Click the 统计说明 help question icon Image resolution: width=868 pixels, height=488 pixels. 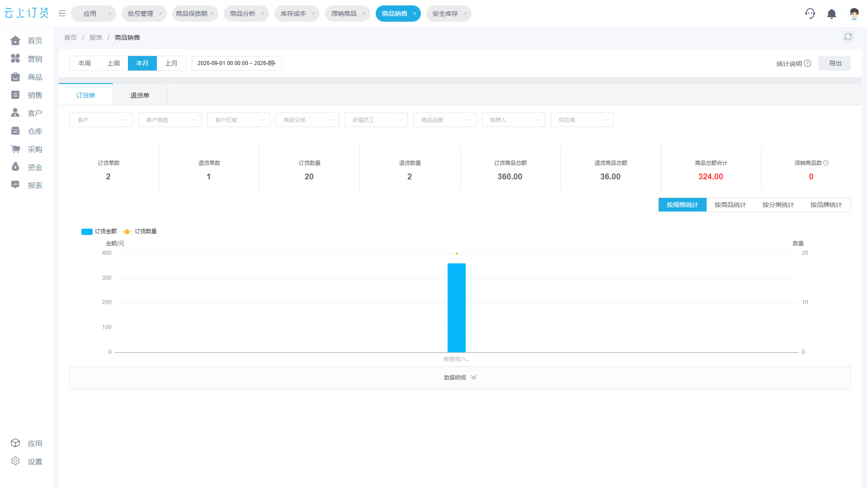pos(807,63)
